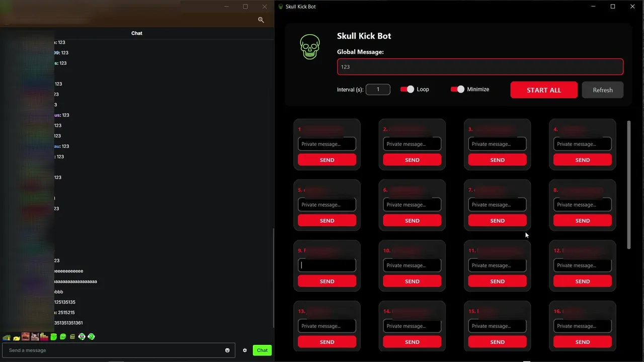644x362 pixels.
Task: Toggle the Minimize switch
Action: tap(457, 89)
